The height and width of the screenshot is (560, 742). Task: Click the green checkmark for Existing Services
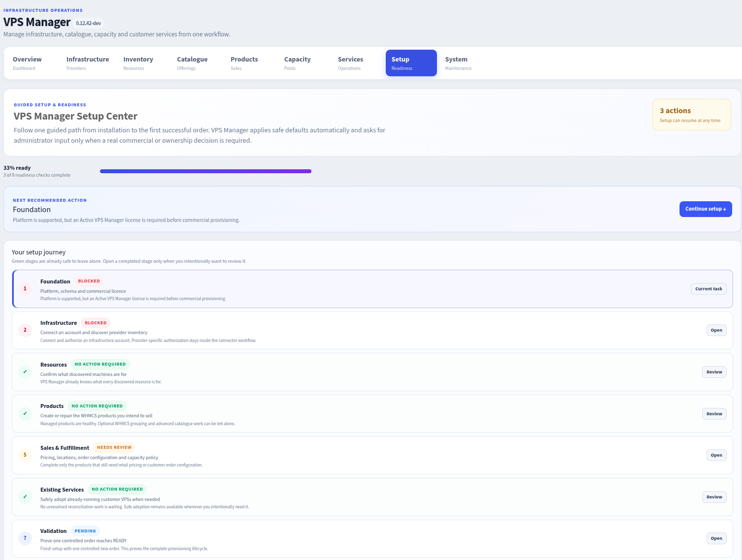pyautogui.click(x=25, y=497)
